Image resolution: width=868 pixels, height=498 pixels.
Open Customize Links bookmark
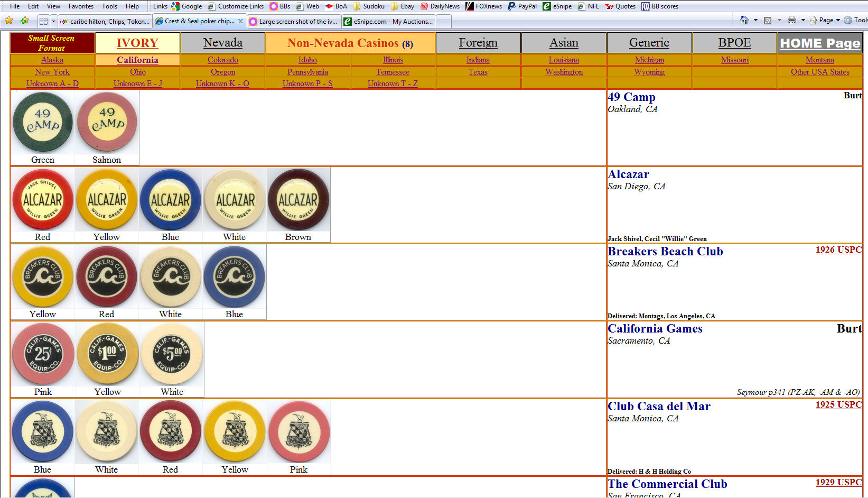point(236,6)
